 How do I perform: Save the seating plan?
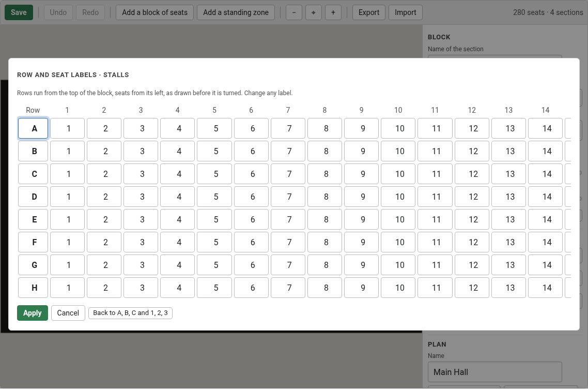pyautogui.click(x=19, y=12)
